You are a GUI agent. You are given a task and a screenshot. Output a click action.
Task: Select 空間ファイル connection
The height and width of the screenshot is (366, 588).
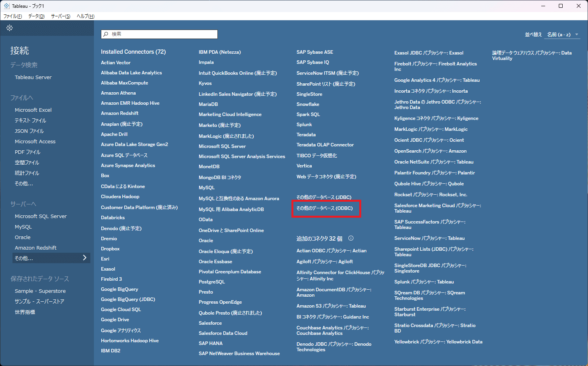[x=27, y=163]
